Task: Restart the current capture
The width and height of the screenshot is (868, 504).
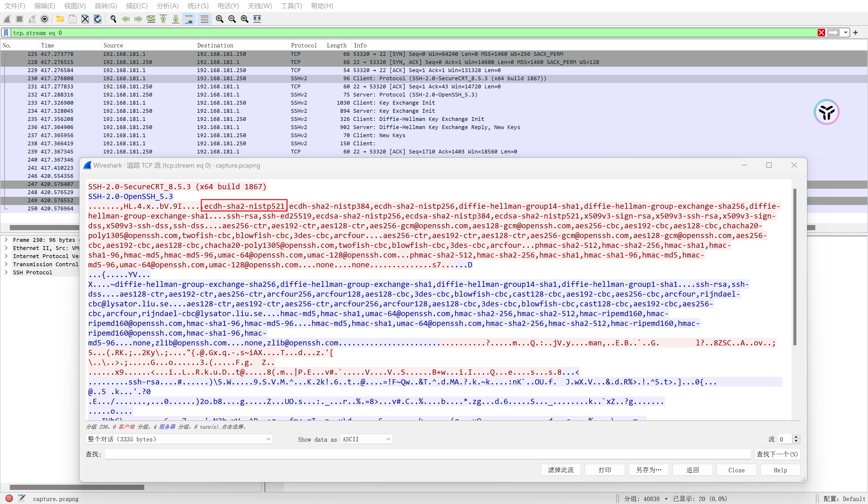Action: coord(32,19)
